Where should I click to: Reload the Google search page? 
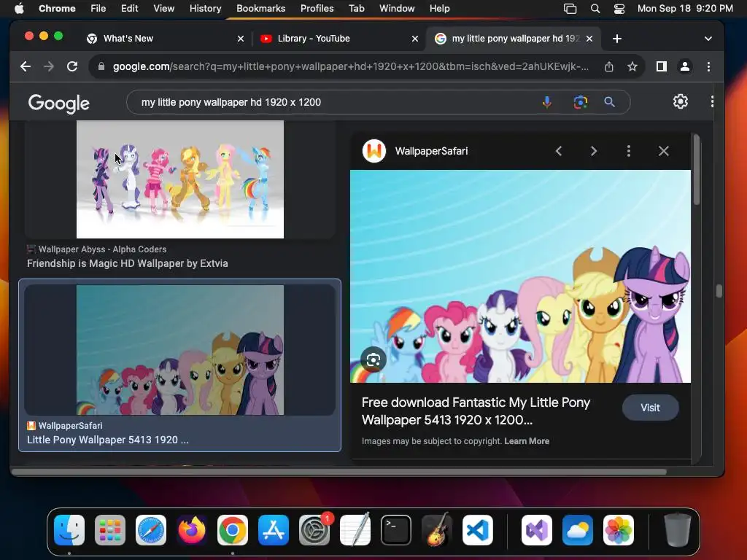coord(72,66)
